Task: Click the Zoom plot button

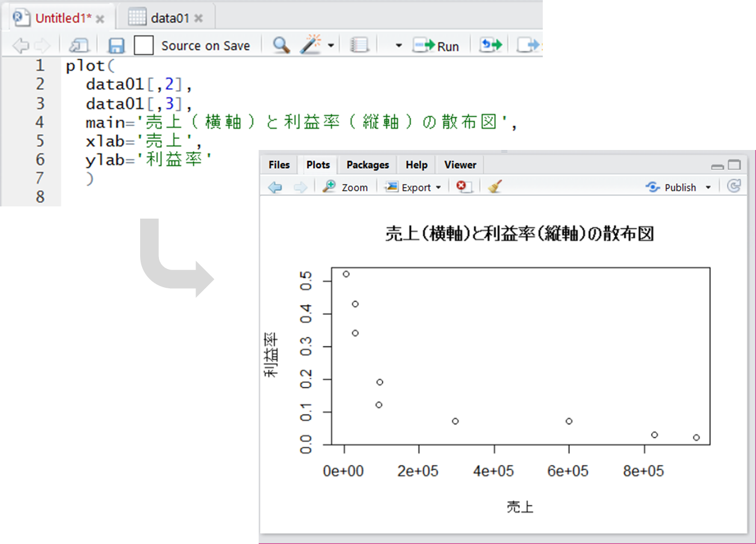Action: coord(346,188)
